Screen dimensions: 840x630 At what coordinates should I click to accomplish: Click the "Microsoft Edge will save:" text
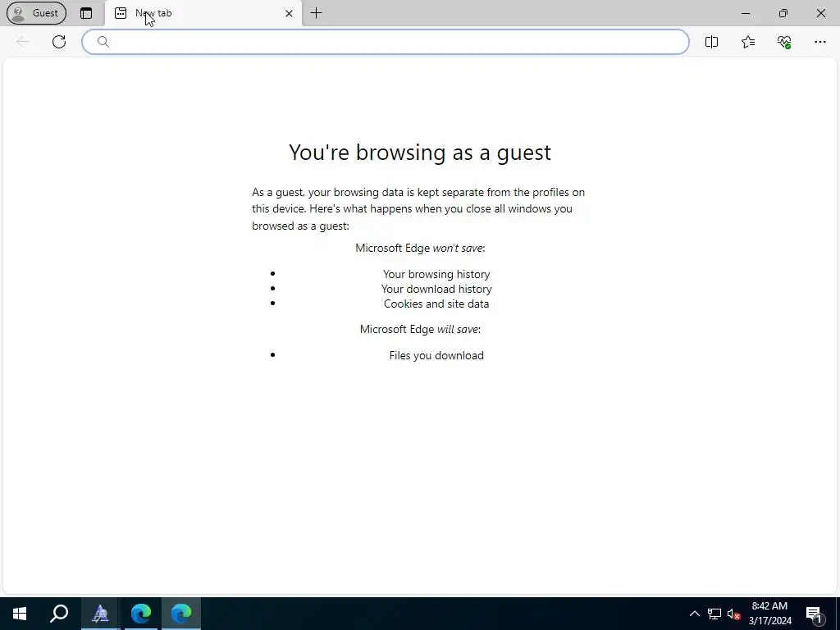(420, 330)
